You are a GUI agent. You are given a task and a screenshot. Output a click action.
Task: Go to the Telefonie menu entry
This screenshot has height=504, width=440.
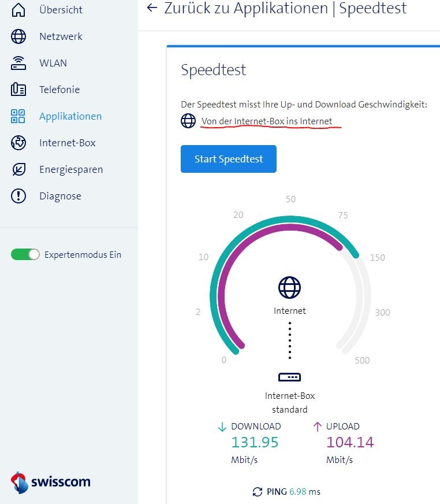point(59,90)
